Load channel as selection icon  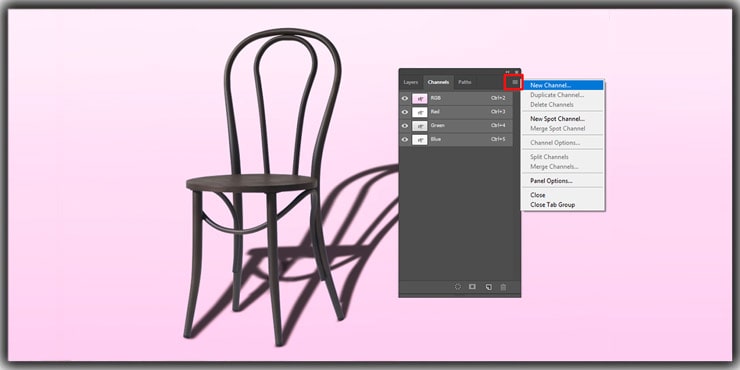457,286
